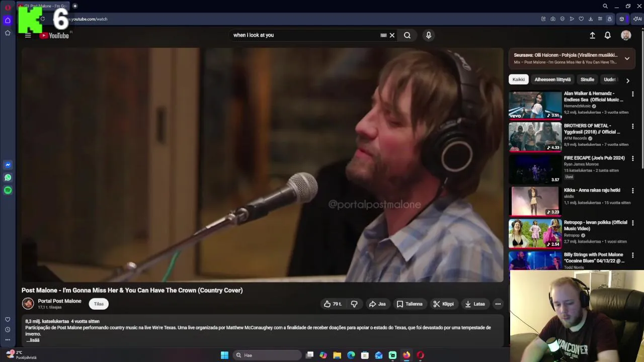Image resolution: width=644 pixels, height=362 pixels.
Task: Open YouTube notifications bell
Action: (608, 35)
